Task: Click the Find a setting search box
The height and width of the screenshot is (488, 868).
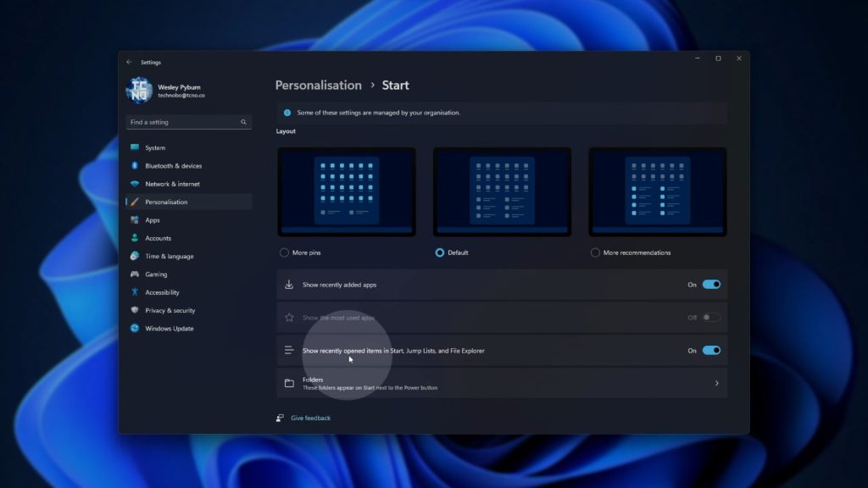Action: coord(189,122)
